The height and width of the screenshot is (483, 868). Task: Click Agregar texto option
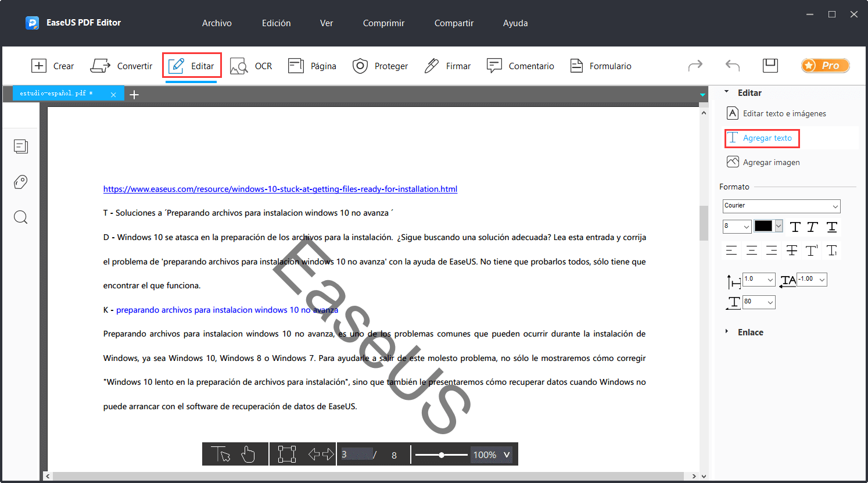point(762,138)
